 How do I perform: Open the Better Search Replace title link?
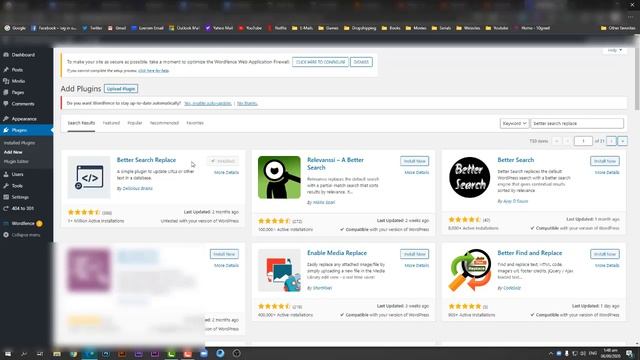pyautogui.click(x=146, y=160)
